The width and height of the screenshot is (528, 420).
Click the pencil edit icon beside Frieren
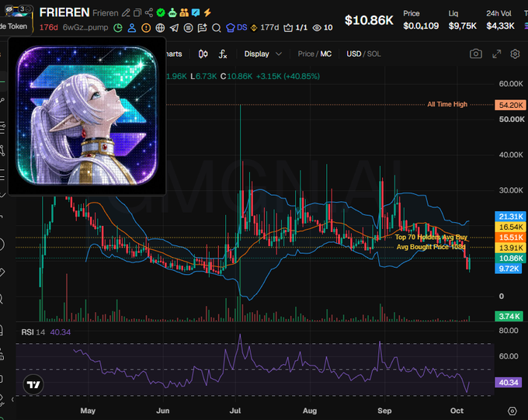[126, 12]
